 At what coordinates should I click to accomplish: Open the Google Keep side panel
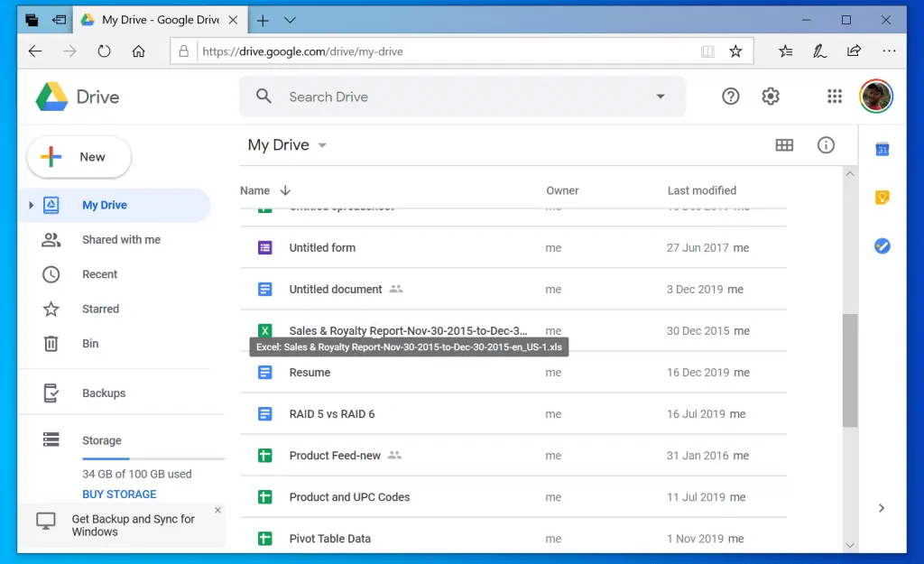[882, 196]
